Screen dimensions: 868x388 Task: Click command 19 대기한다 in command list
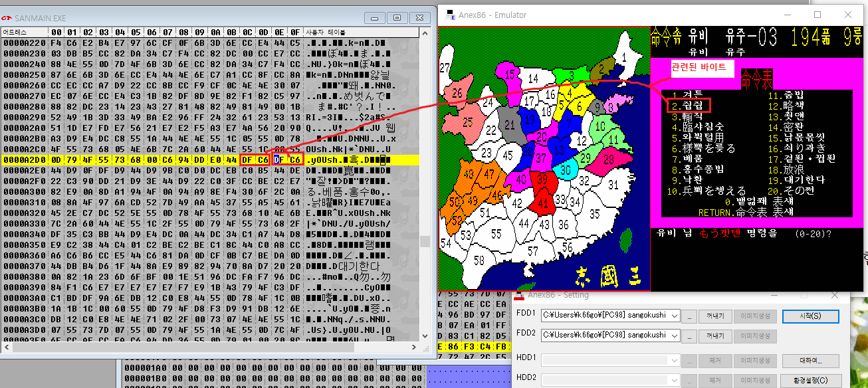coord(796,179)
